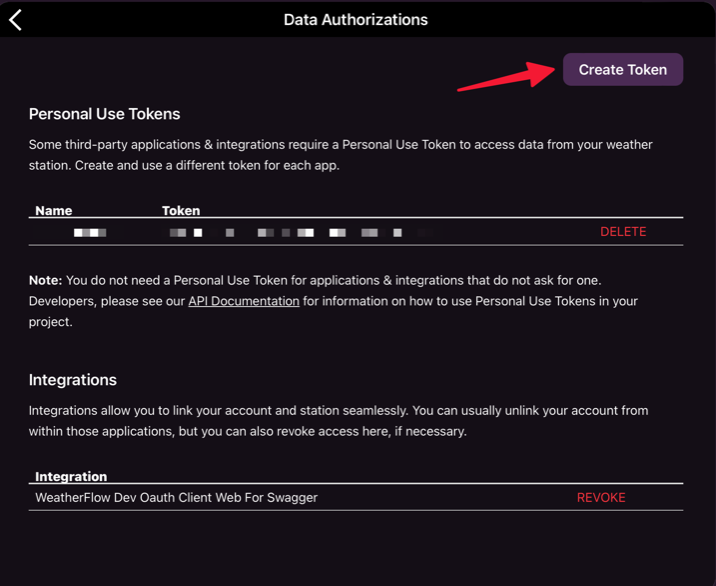
Task: Click the Integrations description paragraph
Action: (x=340, y=421)
